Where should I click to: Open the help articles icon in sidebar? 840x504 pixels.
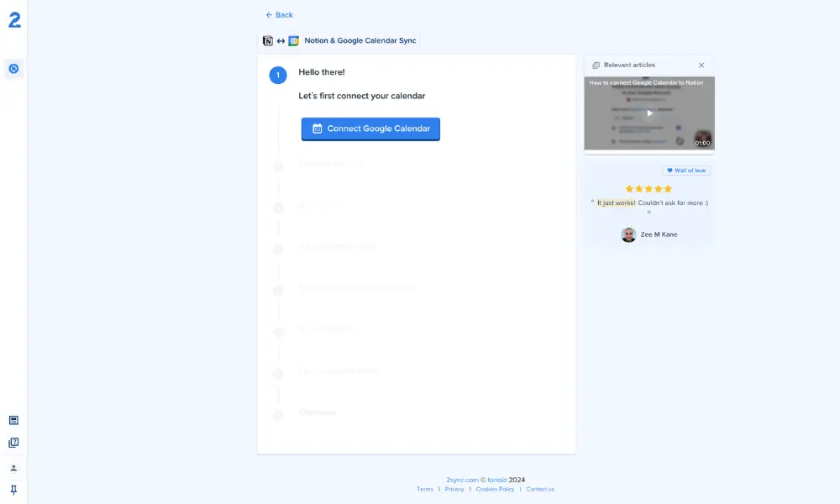pos(14,443)
